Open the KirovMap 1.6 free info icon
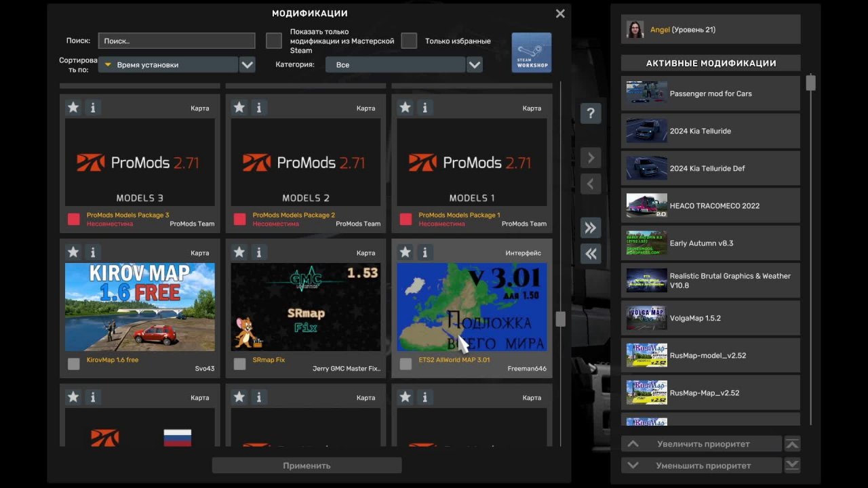The height and width of the screenshot is (488, 868). click(93, 252)
